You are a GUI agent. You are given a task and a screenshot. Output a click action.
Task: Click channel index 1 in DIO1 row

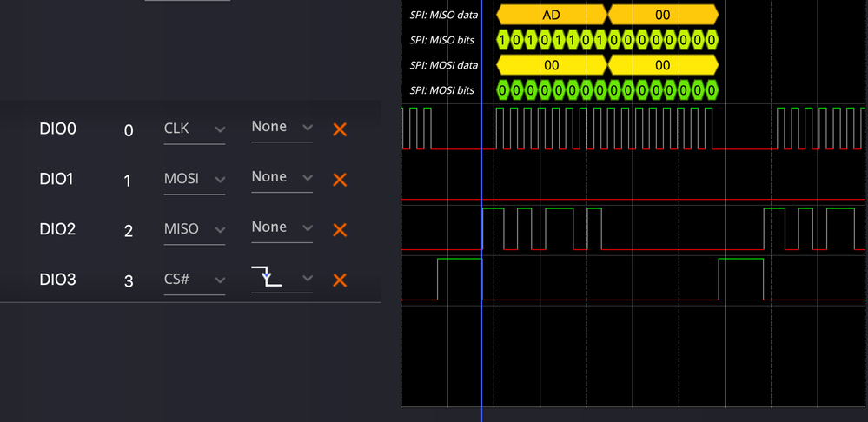click(x=128, y=181)
